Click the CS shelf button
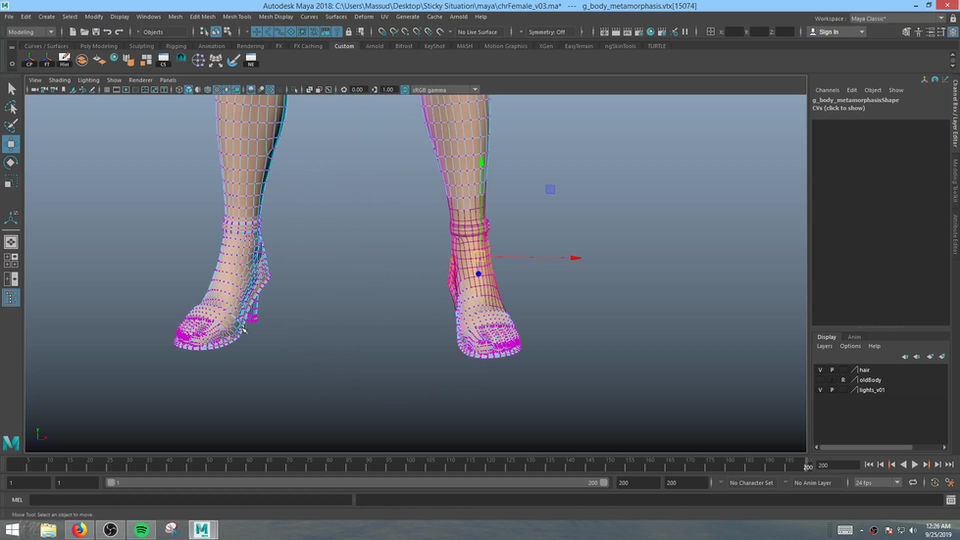The width and height of the screenshot is (960, 540). 165,60
